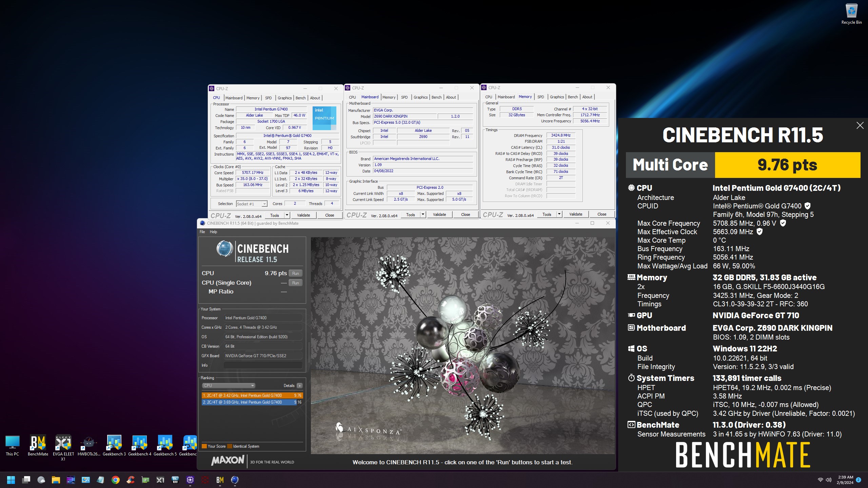Image resolution: width=868 pixels, height=488 pixels.
Task: Launch BenchMate desktop shortcut
Action: click(38, 446)
